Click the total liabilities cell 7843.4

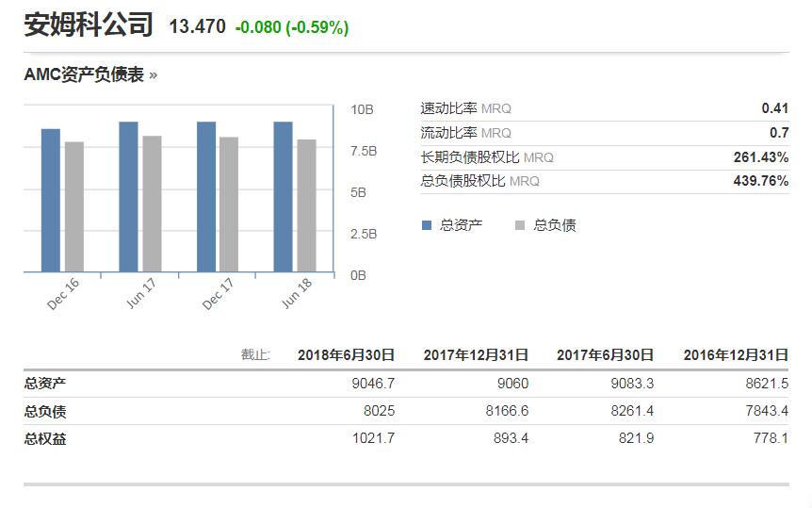767,411
